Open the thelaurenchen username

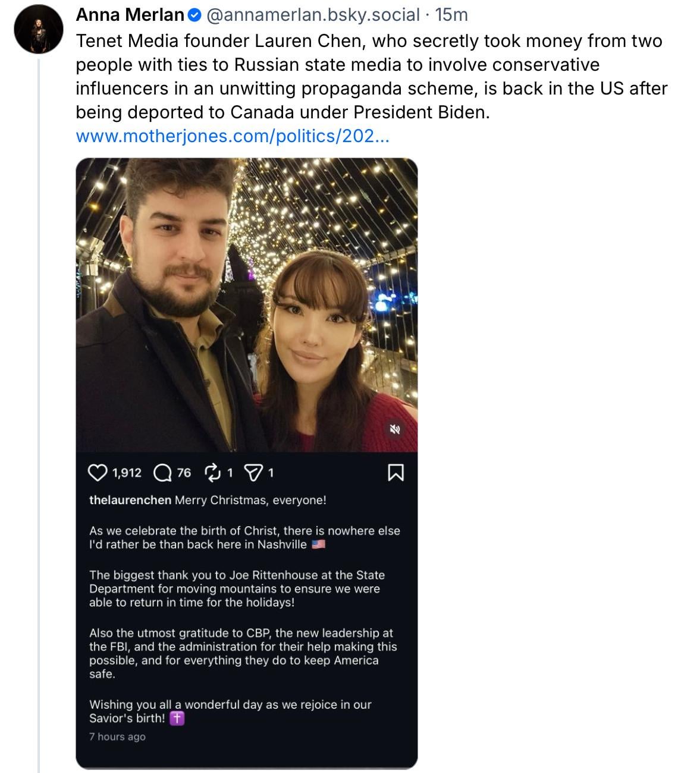click(x=130, y=500)
